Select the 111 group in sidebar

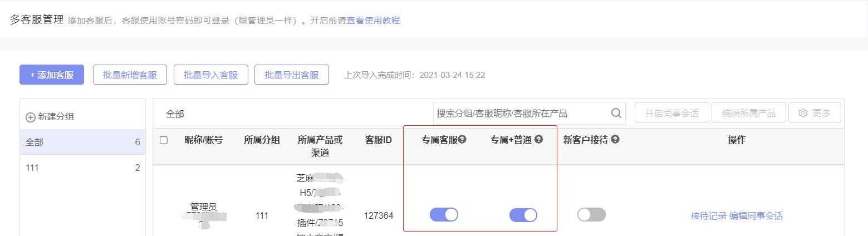82,168
